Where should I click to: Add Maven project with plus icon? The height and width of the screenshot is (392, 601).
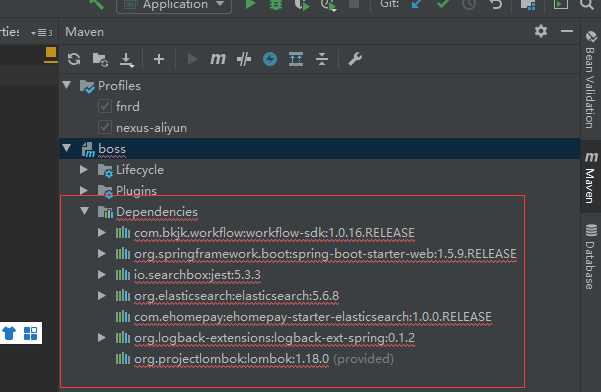(x=159, y=59)
